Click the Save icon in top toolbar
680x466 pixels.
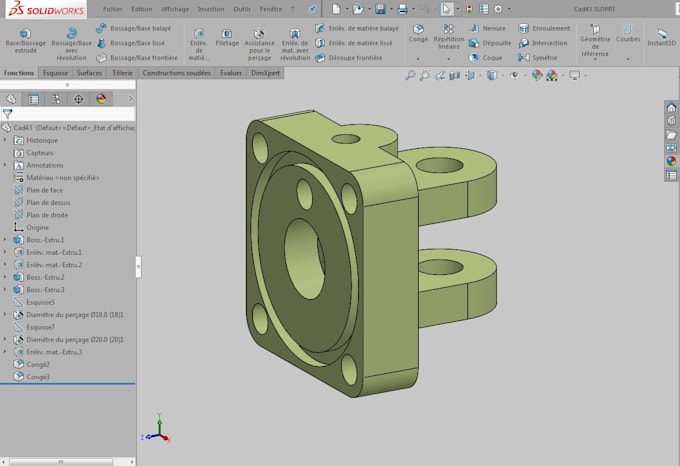pos(380,9)
